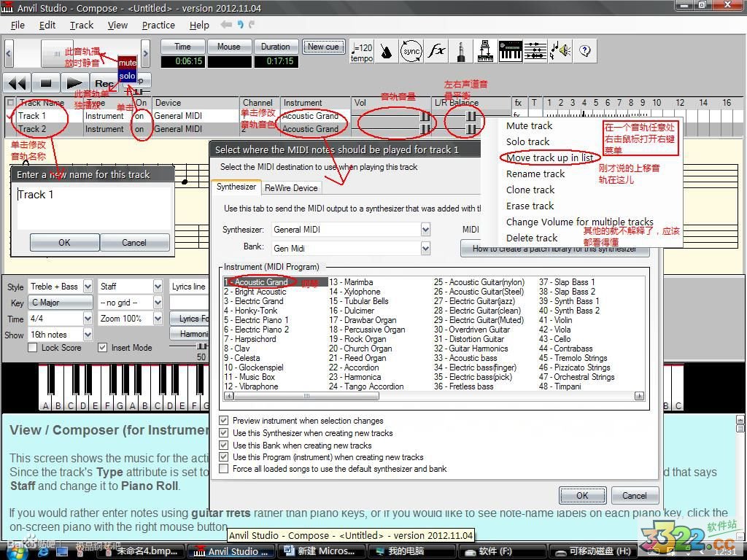Viewport: 747px width, 560px height.
Task: Click the sync icon in toolbar
Action: point(411,51)
